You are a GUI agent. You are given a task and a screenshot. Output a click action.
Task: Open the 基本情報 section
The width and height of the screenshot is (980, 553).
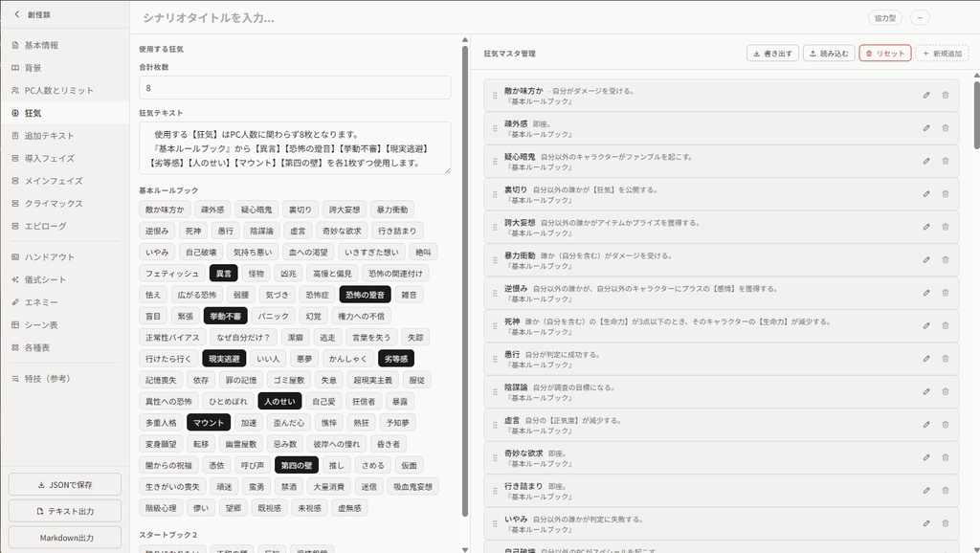65,45
